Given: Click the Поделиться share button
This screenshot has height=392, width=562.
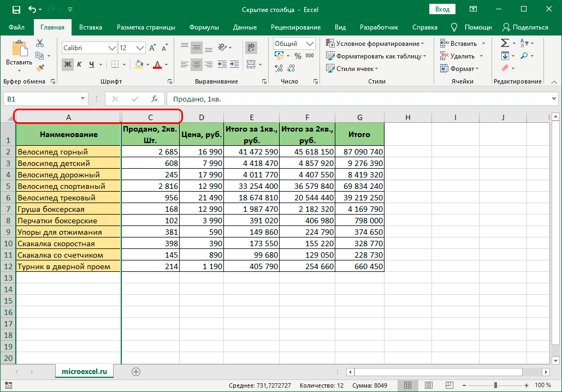Looking at the screenshot, I should pyautogui.click(x=525, y=27).
